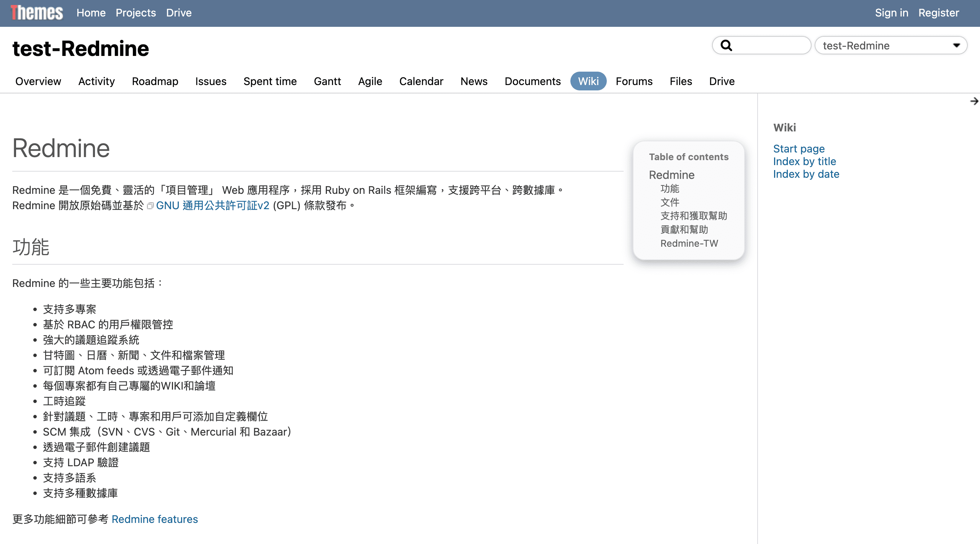The height and width of the screenshot is (544, 980).
Task: Open Projects in the top menu
Action: (x=136, y=13)
